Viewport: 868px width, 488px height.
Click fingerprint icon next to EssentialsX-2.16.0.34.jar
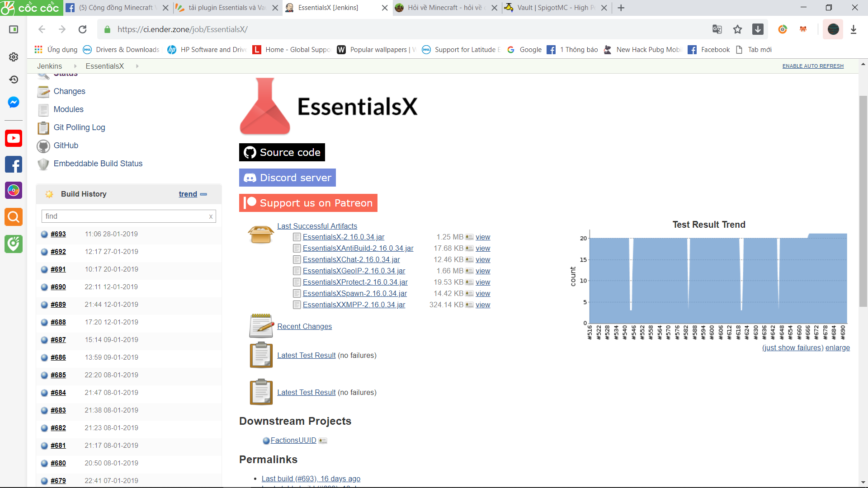pos(469,237)
